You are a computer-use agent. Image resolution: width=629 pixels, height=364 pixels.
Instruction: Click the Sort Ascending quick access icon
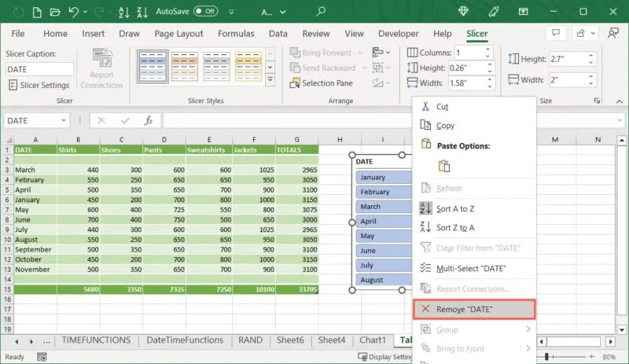(122, 11)
